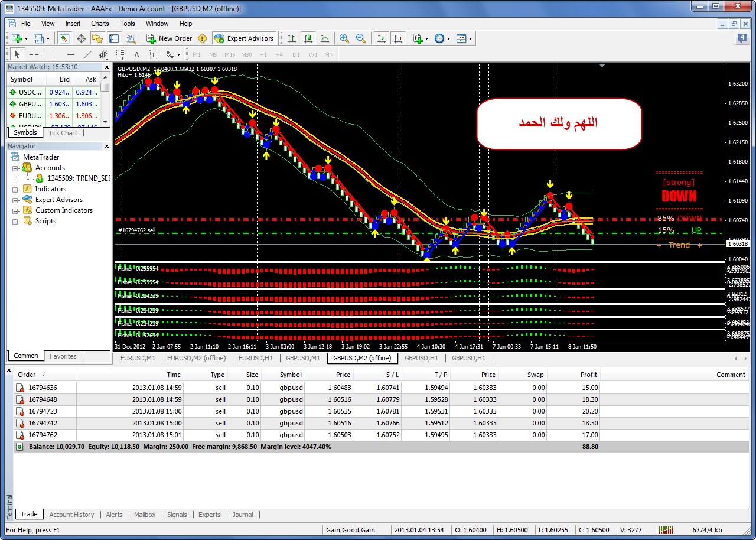Open the Indicators dropdown arrow
The height and width of the screenshot is (540, 756).
tap(426, 38)
